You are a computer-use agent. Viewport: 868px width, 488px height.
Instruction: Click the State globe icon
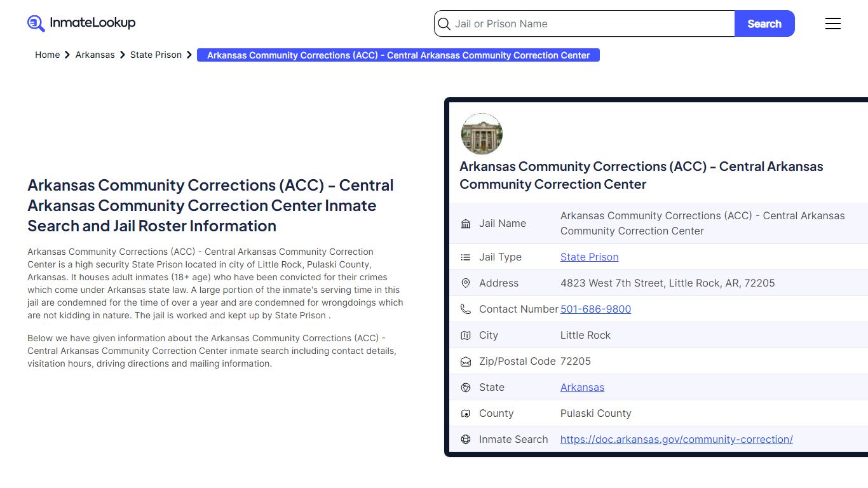coord(466,388)
